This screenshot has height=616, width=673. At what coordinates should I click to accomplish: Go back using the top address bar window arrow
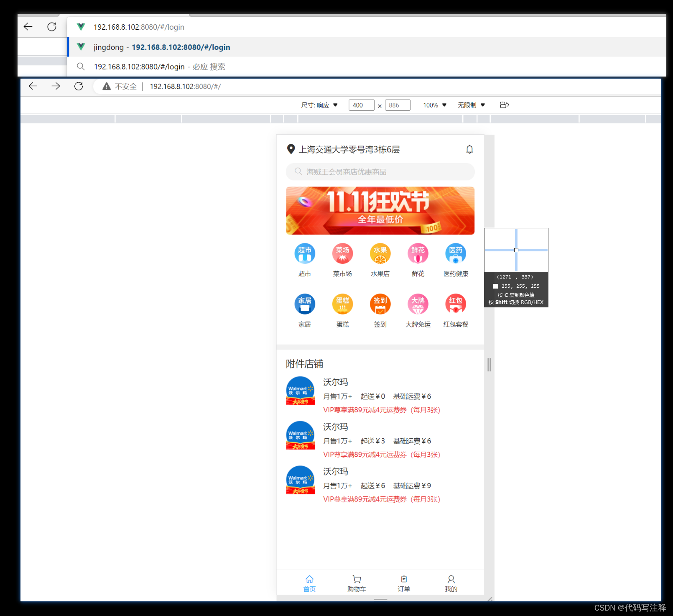click(x=28, y=27)
